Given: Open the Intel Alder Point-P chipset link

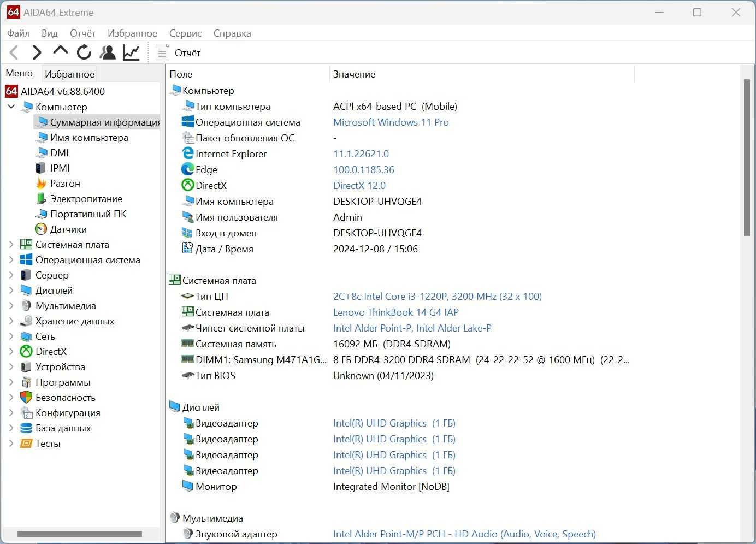Looking at the screenshot, I should click(x=412, y=328).
